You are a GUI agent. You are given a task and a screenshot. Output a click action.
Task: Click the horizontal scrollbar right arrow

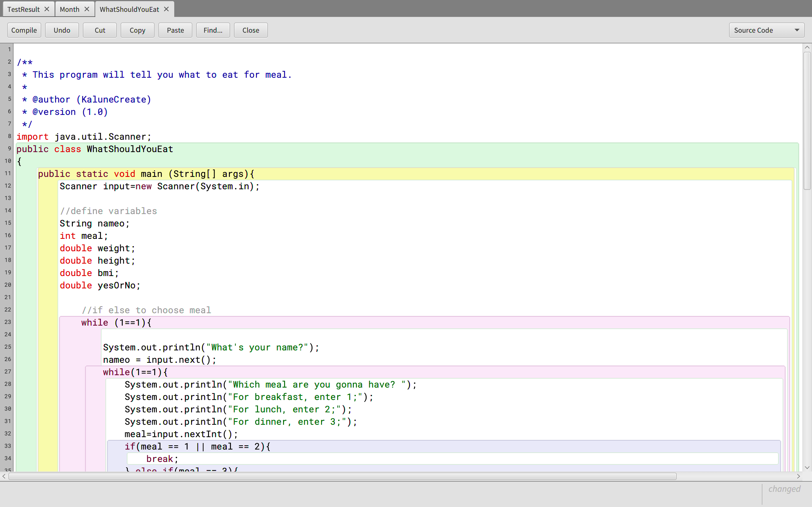tap(798, 476)
